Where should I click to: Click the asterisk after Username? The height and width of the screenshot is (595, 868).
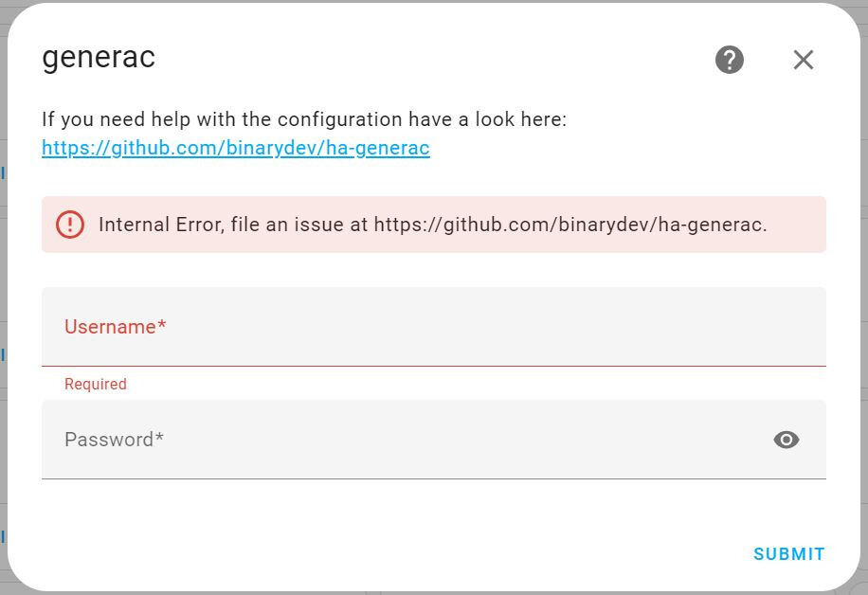(x=162, y=327)
